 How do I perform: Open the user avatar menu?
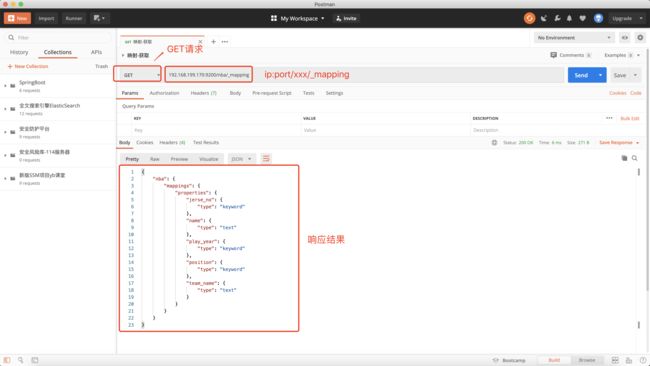pos(598,18)
